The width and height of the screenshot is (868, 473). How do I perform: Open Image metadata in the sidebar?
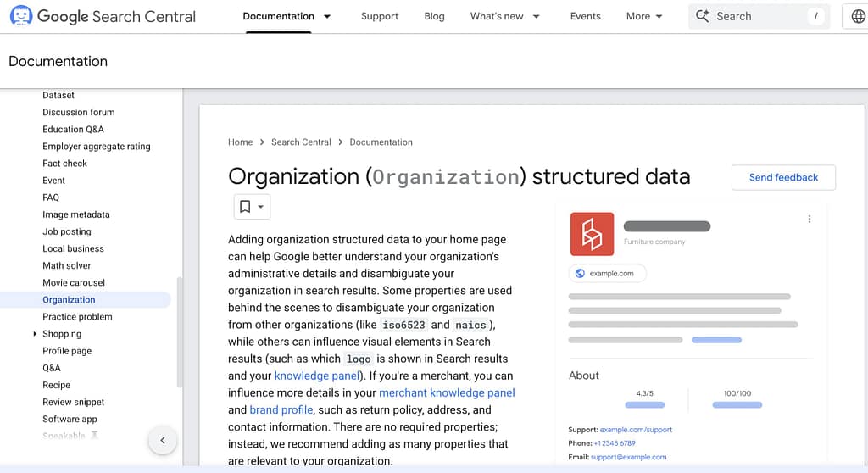point(75,215)
